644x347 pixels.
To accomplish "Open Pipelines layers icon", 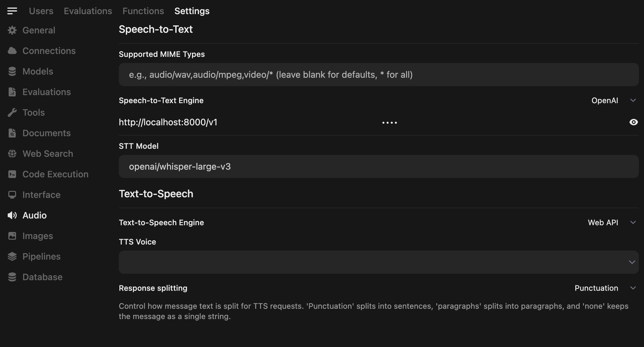I will pyautogui.click(x=12, y=256).
